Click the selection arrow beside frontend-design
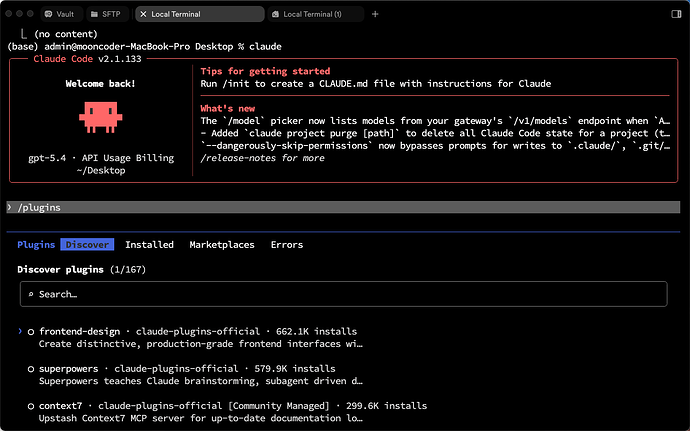Screen dimensions: 690x431 pos(20,331)
